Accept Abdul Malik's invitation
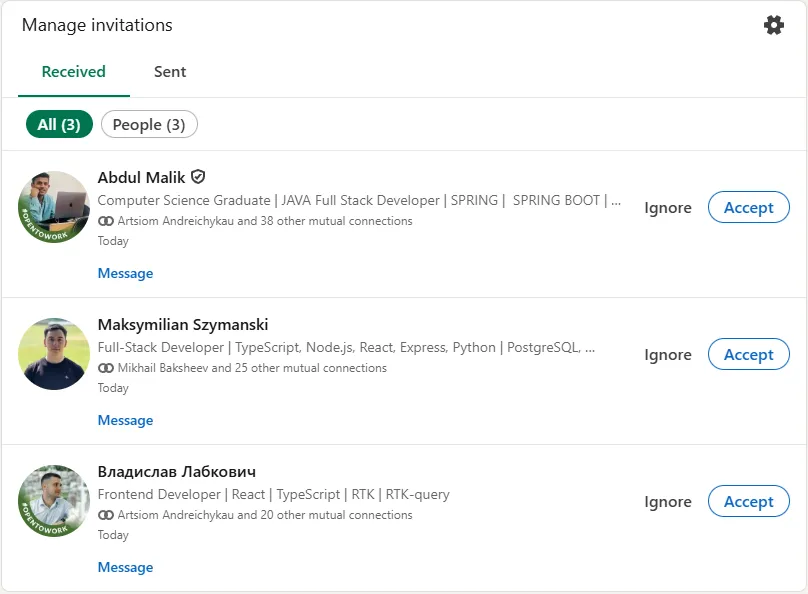The width and height of the screenshot is (808, 594). 749,207
